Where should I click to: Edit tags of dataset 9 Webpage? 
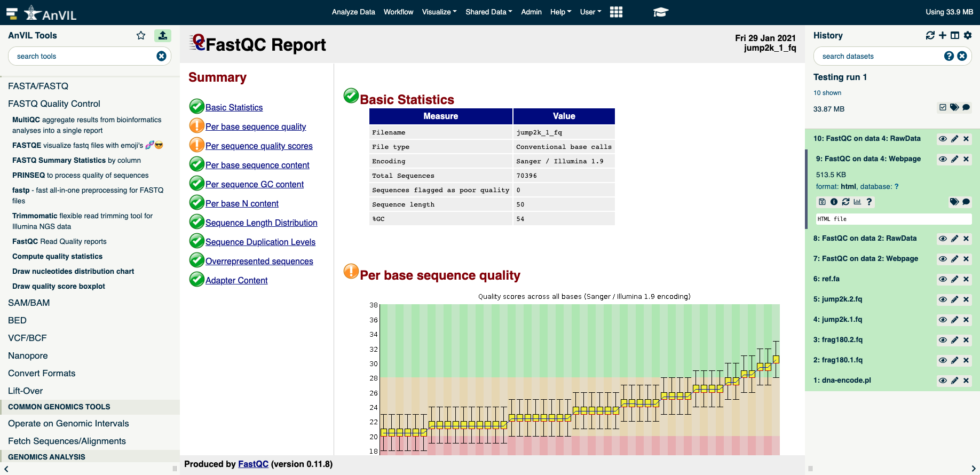[x=954, y=202]
